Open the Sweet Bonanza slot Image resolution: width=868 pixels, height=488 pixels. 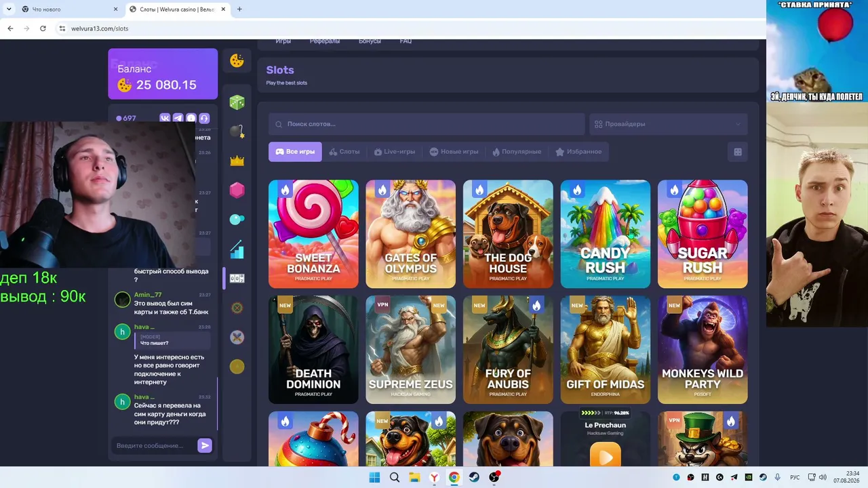[313, 234]
